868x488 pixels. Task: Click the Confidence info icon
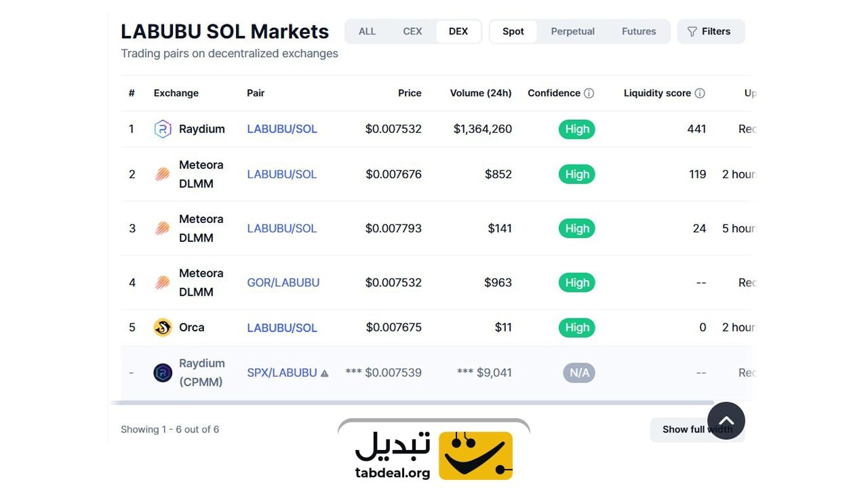click(589, 93)
